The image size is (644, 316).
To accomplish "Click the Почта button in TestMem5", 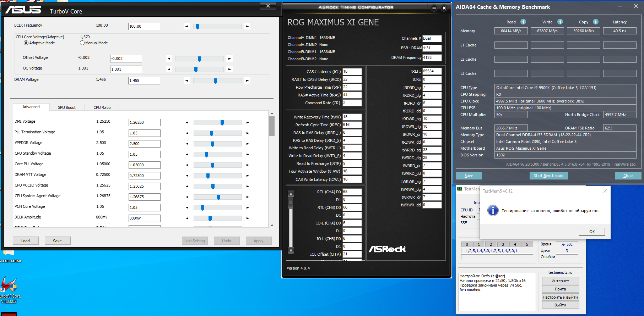I will point(561,289).
